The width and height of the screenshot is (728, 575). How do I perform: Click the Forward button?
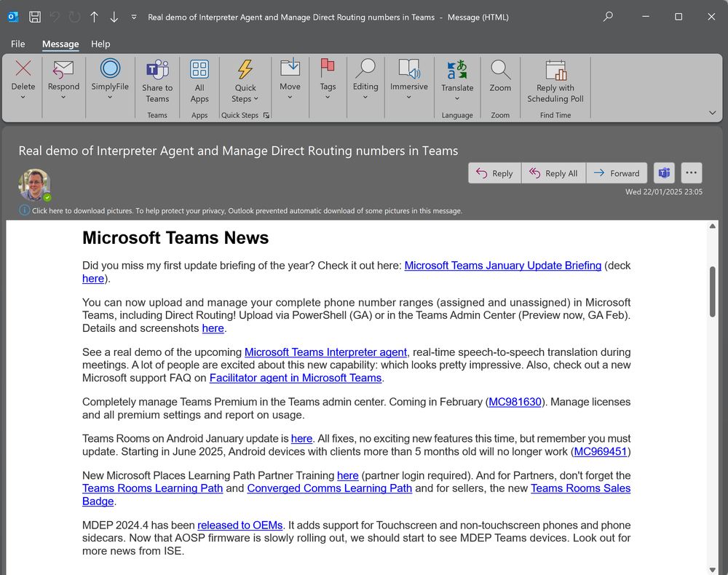pos(617,173)
